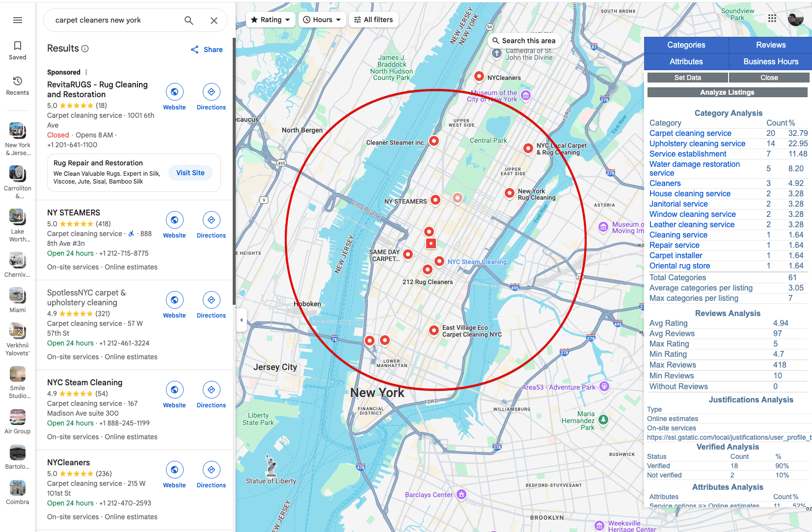Open the Hours filter dropdown
Viewport: 812px width, 532px height.
[322, 20]
